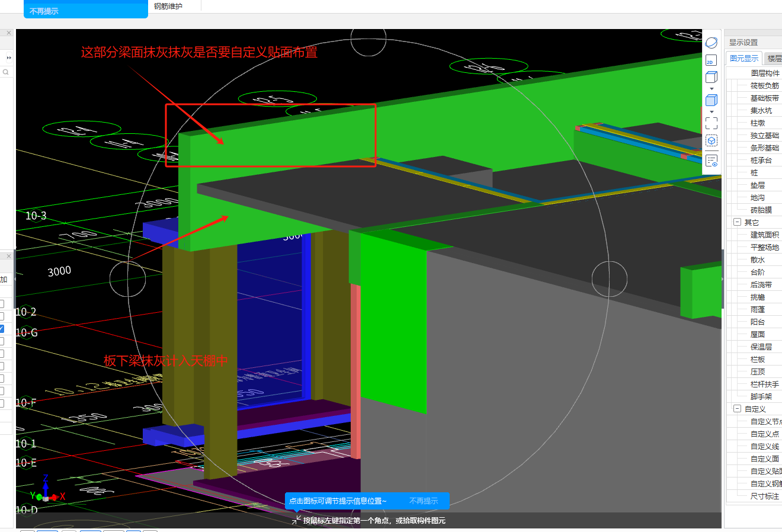Select 栏杆扶手 in display list
This screenshot has height=532, width=782.
[765, 384]
